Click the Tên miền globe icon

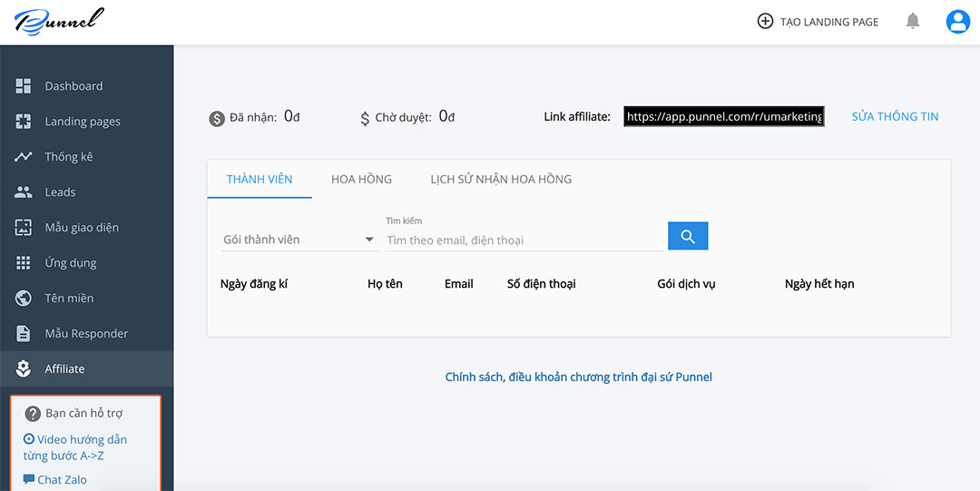(x=23, y=299)
